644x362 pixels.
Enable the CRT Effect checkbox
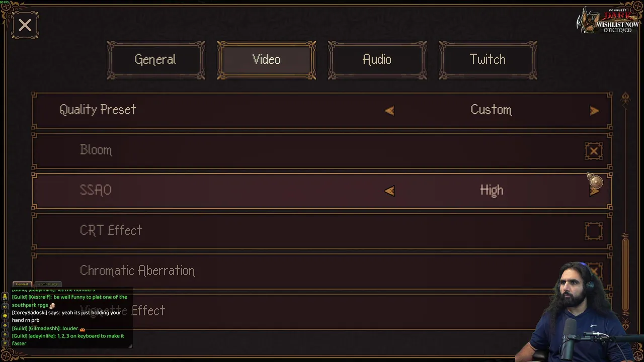click(x=594, y=231)
